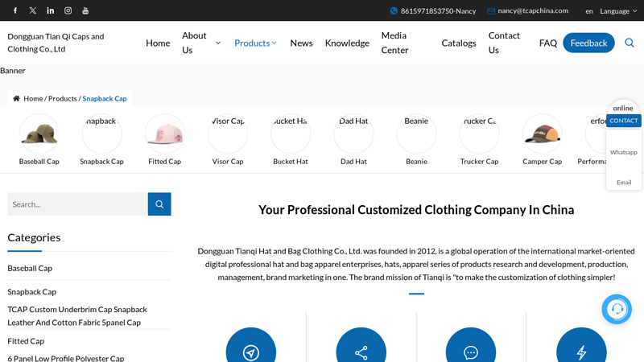644x362 pixels.
Task: Open the Dad Hat category circle
Action: pyautogui.click(x=353, y=134)
